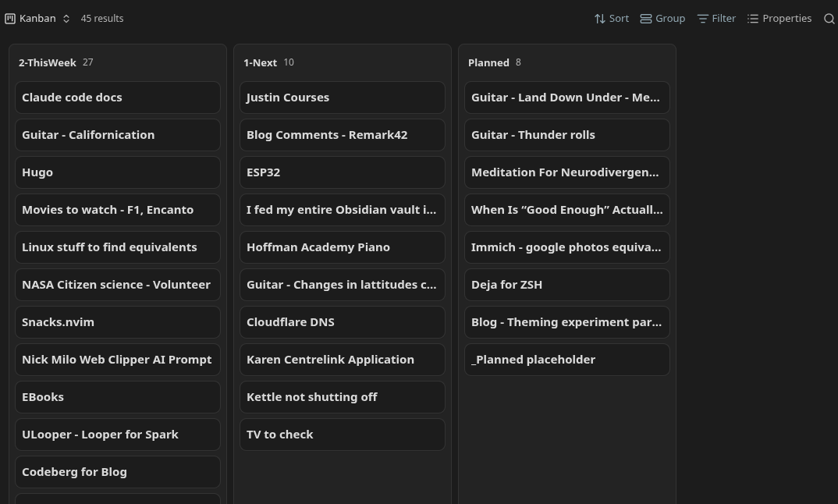This screenshot has width=838, height=504.
Task: Open the Guitar - Californication card
Action: pos(118,135)
